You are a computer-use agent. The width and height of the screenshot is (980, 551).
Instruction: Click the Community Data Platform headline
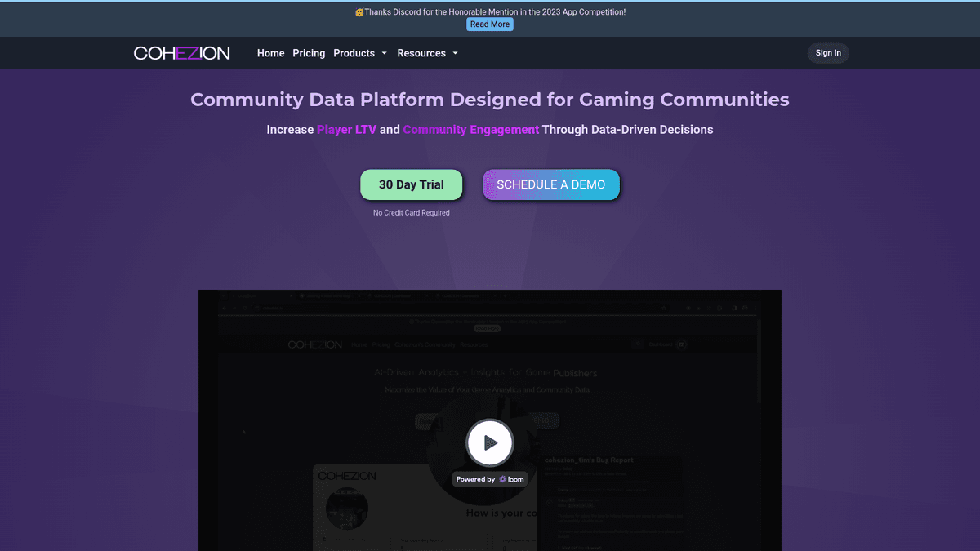tap(490, 100)
